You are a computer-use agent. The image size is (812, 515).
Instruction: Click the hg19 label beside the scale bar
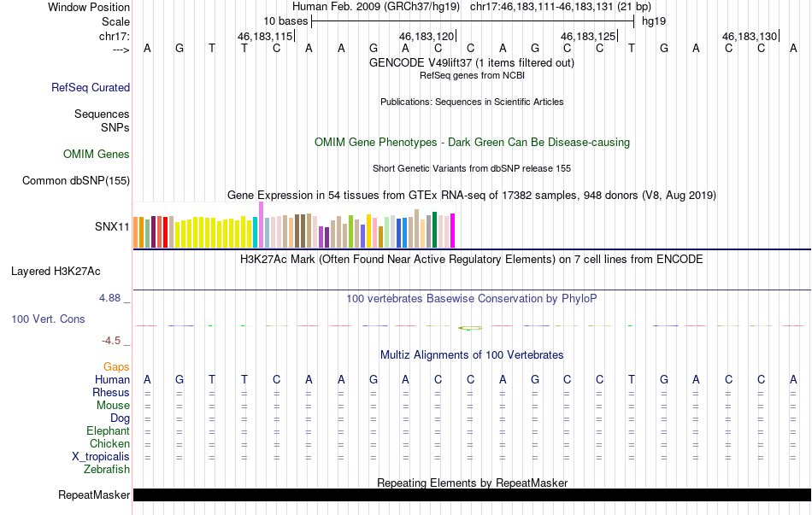[654, 21]
